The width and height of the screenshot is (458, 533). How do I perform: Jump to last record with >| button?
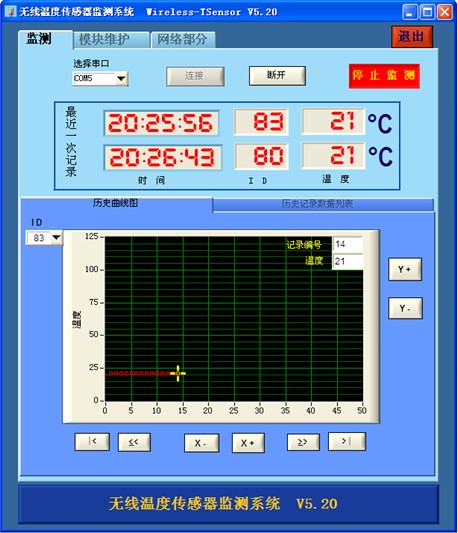click(x=346, y=441)
